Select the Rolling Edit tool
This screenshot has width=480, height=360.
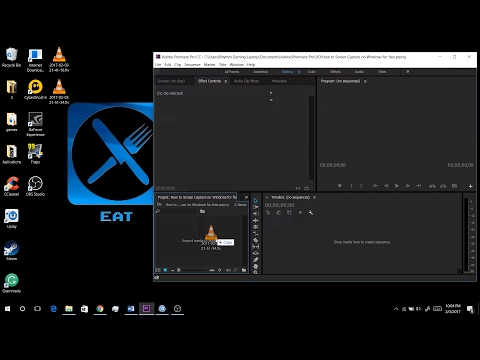click(x=256, y=227)
